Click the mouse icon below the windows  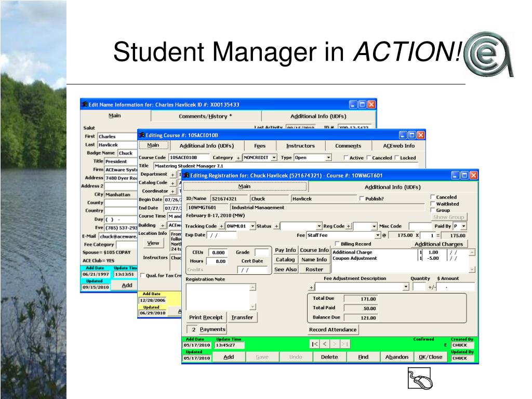coord(420,379)
